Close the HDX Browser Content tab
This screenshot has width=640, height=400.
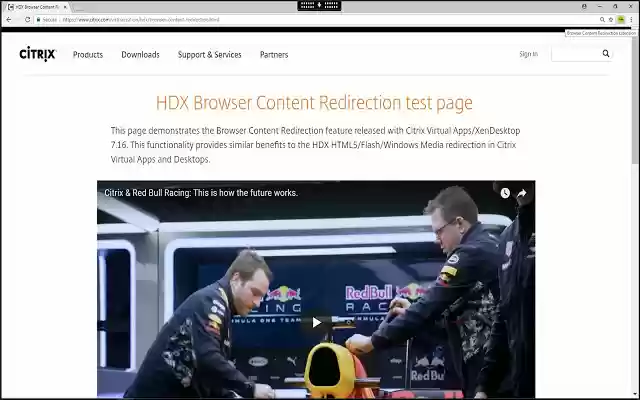tap(65, 7)
